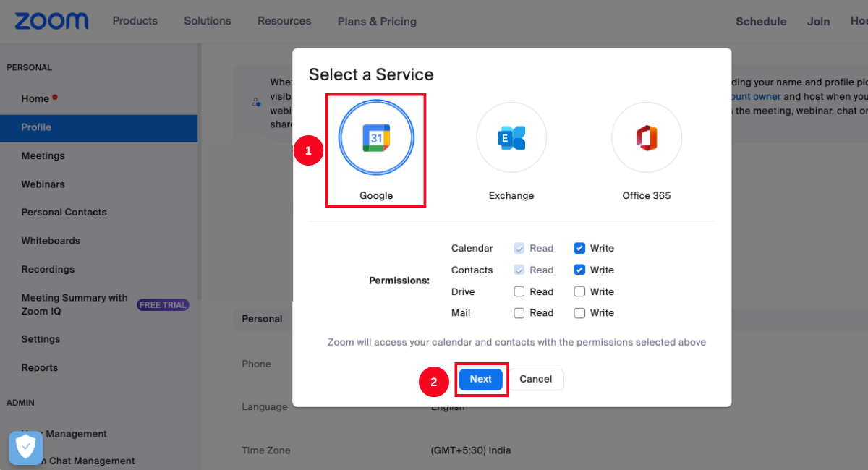Click Join in the top bar
The height and width of the screenshot is (470, 868).
click(819, 22)
